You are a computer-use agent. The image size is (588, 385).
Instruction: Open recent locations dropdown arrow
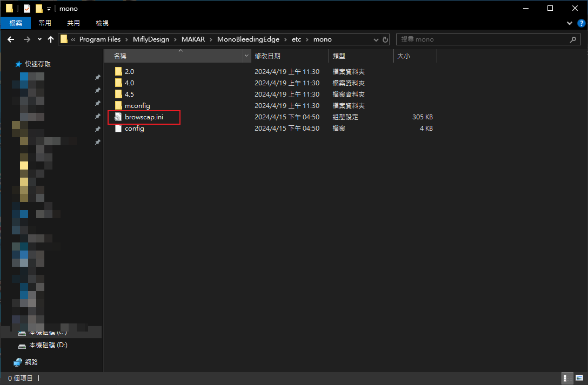39,39
